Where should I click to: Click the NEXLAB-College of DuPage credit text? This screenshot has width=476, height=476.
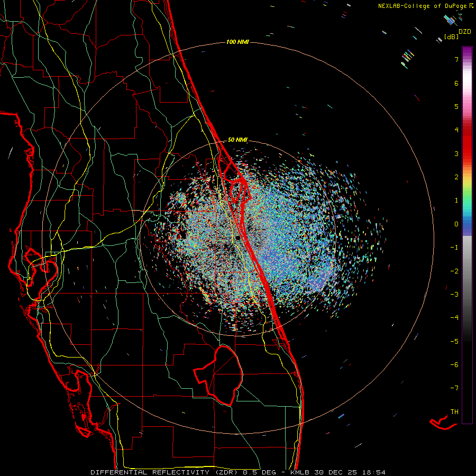pos(422,6)
